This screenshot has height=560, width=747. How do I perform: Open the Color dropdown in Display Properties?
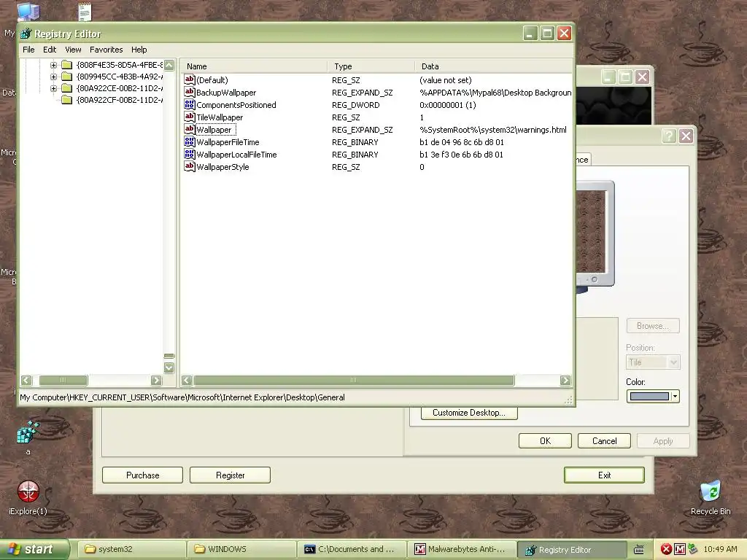675,396
